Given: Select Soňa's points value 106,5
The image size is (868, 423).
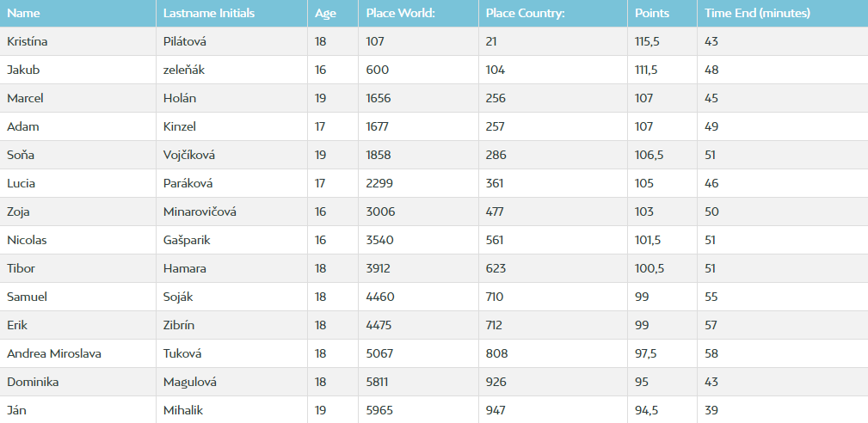Looking at the screenshot, I should click(662, 155).
